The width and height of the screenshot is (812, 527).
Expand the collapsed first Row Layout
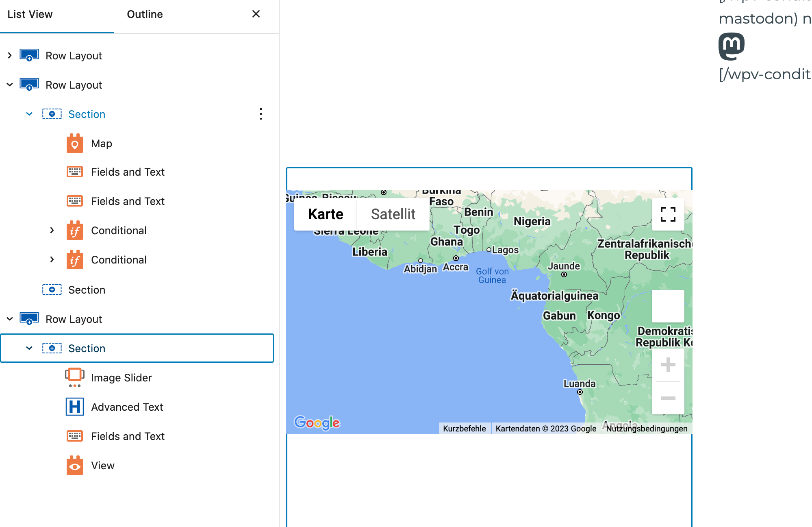10,55
